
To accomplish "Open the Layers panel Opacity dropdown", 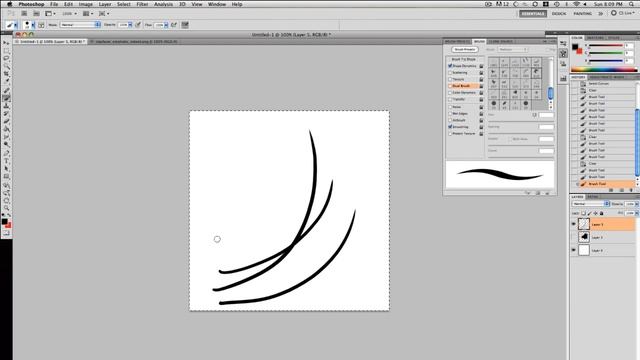I will click(637, 204).
